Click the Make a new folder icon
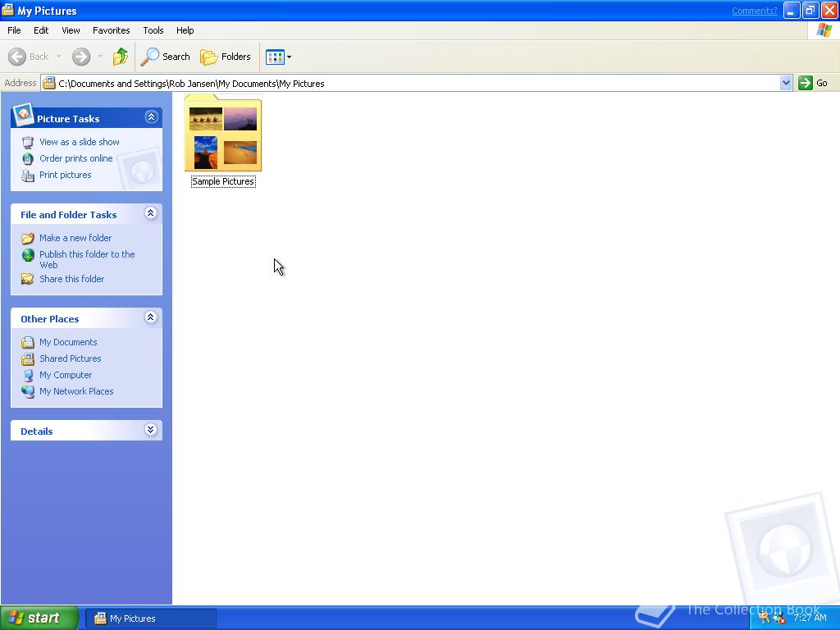This screenshot has width=840, height=630. 28,239
